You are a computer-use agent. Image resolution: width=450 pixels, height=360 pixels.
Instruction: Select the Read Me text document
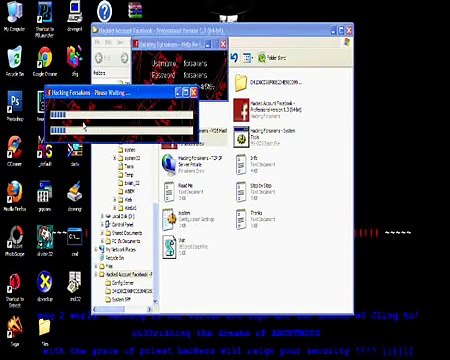(183, 192)
